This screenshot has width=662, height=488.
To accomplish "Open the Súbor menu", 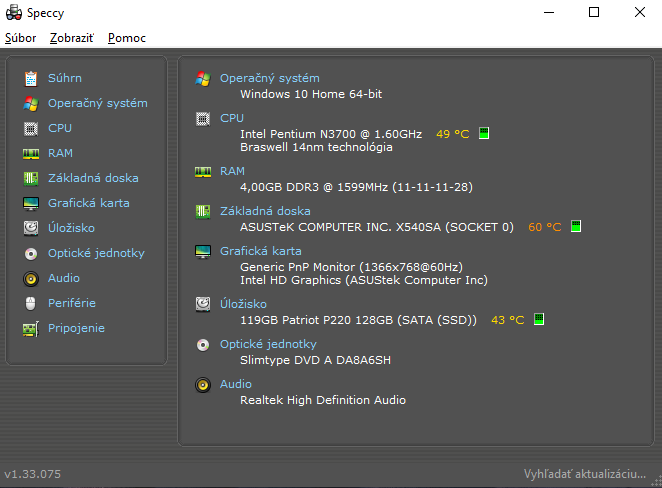I will click(x=21, y=38).
